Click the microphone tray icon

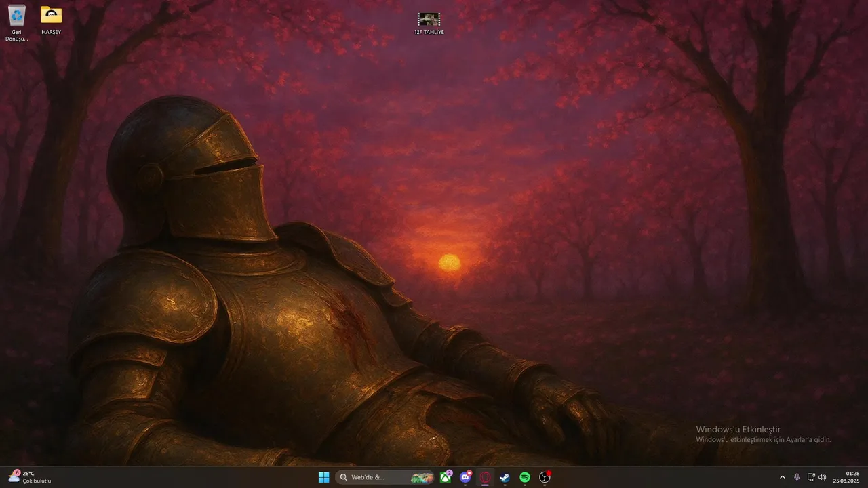point(797,477)
